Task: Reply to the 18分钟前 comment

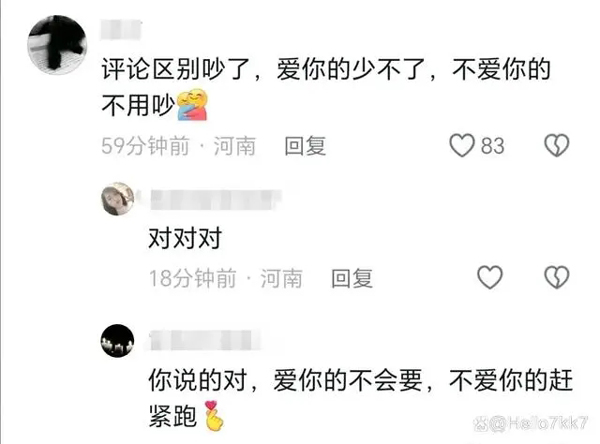Action: coord(352,278)
